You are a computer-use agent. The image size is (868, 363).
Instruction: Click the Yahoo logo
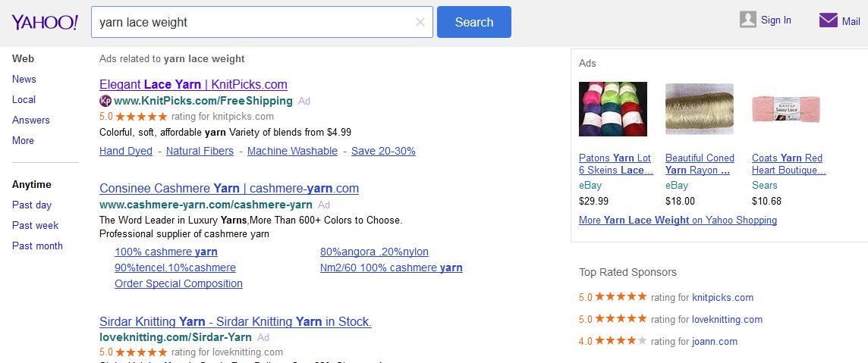click(x=45, y=22)
